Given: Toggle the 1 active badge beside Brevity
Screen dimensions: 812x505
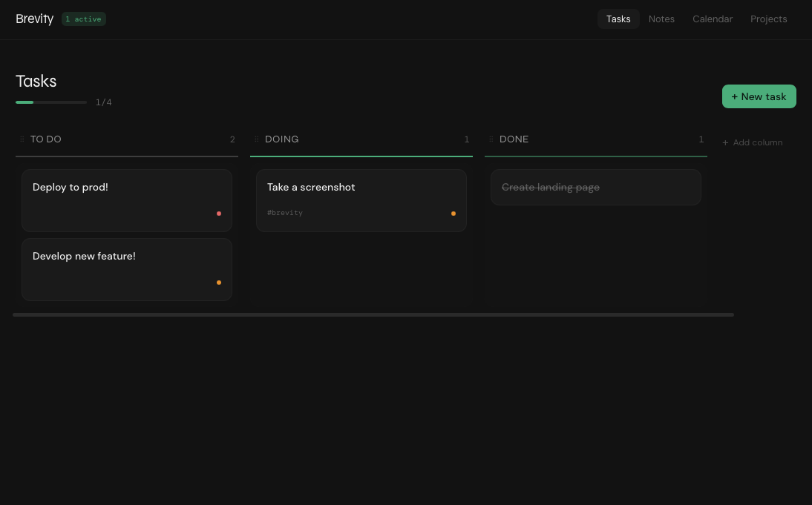Looking at the screenshot, I should [x=83, y=19].
